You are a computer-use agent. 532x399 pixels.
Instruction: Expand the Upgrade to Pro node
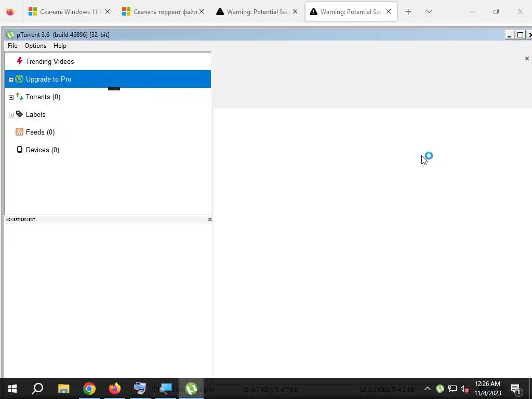click(11, 79)
